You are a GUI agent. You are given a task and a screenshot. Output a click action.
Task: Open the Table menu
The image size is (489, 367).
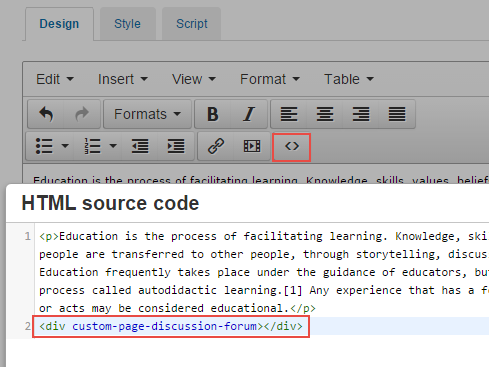[349, 79]
